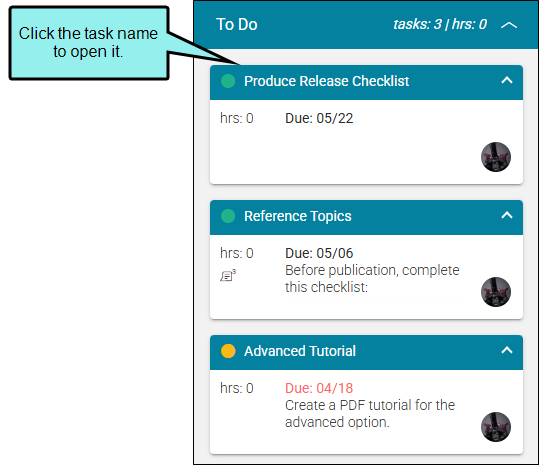The height and width of the screenshot is (465, 539).
Task: Click the To Do column title
Action: click(x=236, y=24)
